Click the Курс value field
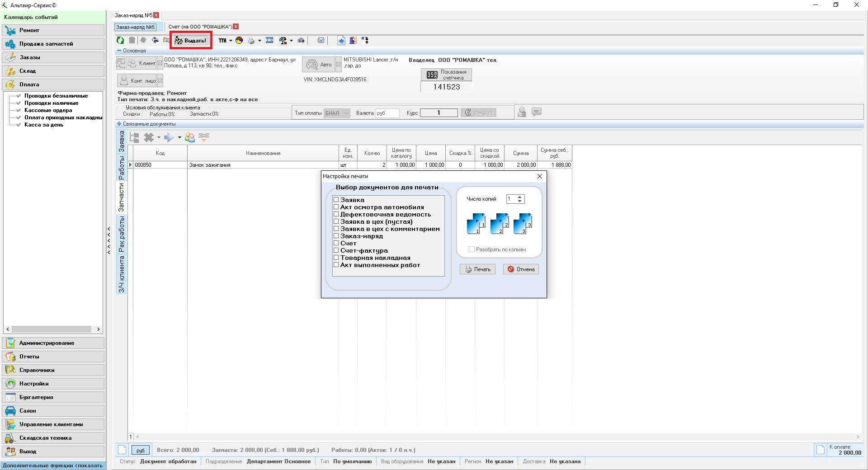 pyautogui.click(x=439, y=113)
